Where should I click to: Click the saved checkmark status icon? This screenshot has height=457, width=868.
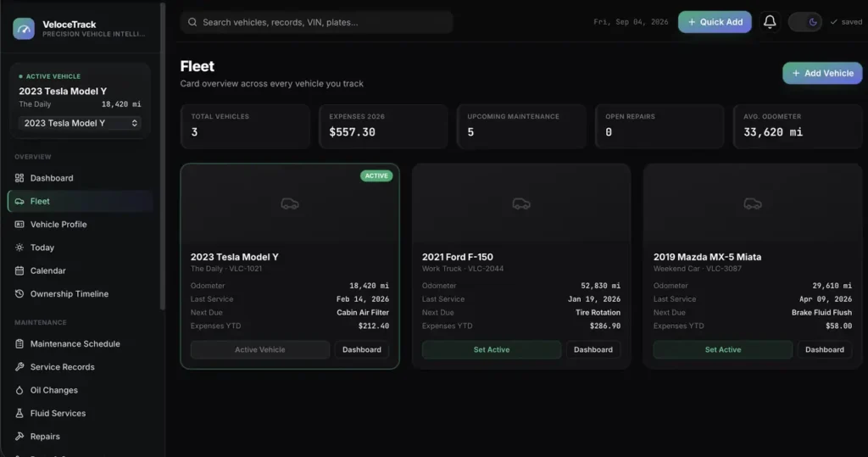tap(834, 22)
